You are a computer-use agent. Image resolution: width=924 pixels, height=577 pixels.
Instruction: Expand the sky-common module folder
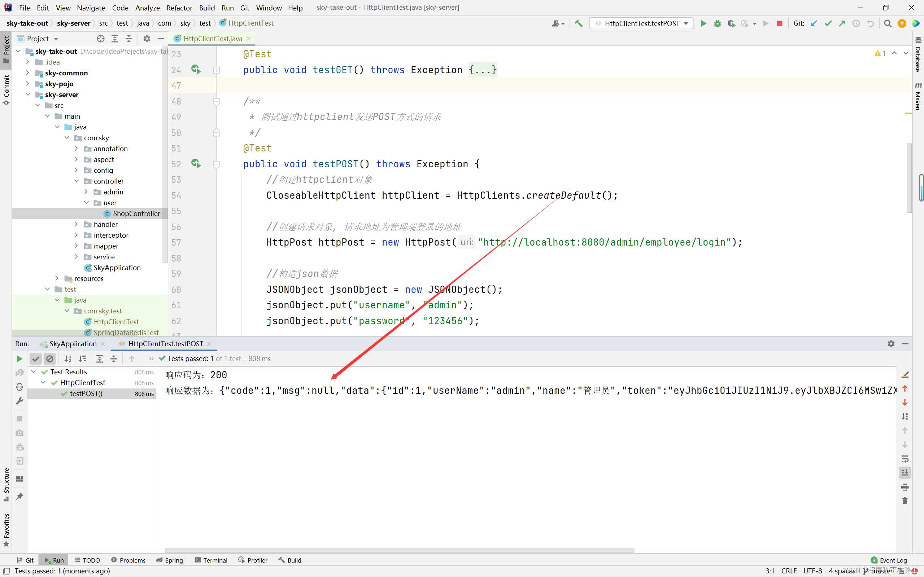pyautogui.click(x=27, y=72)
